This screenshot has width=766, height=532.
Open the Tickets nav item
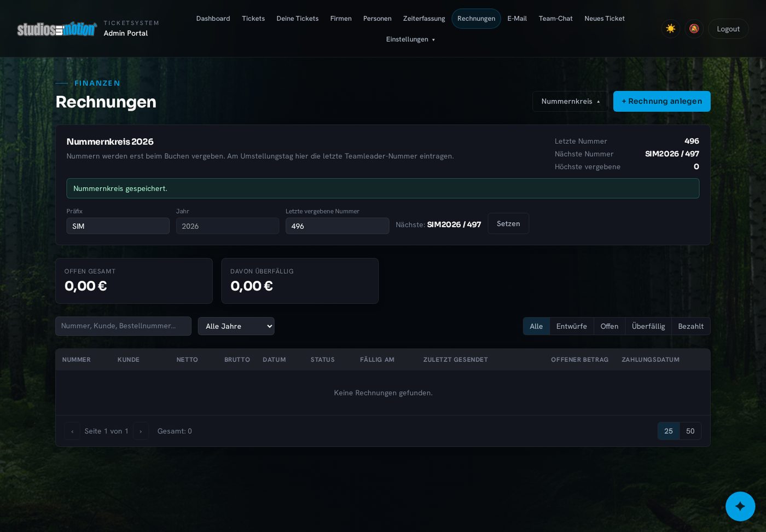click(253, 19)
